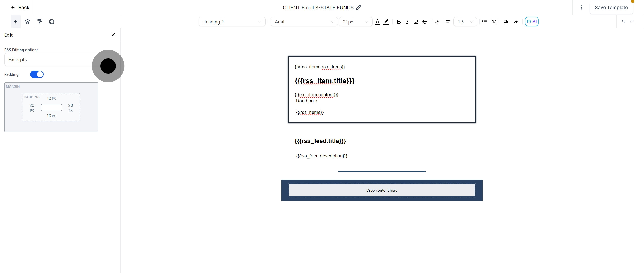The image size is (644, 277).
Task: Toggle the Padding switch off
Action: (37, 74)
